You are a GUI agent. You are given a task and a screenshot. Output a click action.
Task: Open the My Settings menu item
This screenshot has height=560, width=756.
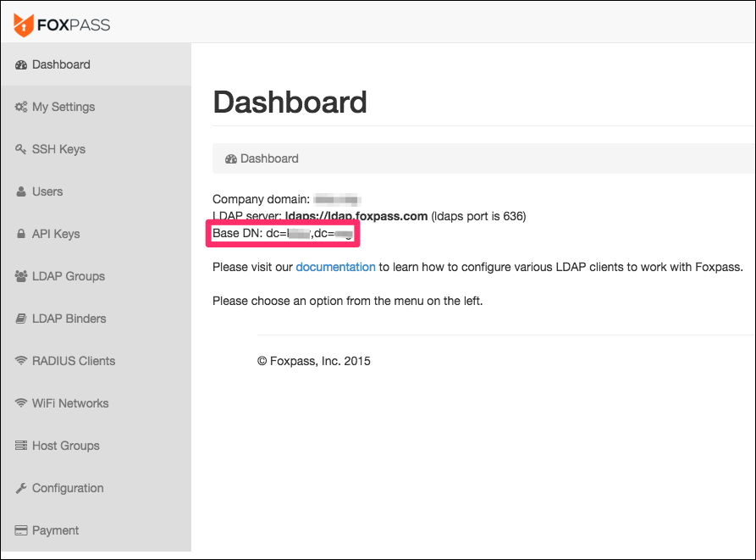click(96, 107)
